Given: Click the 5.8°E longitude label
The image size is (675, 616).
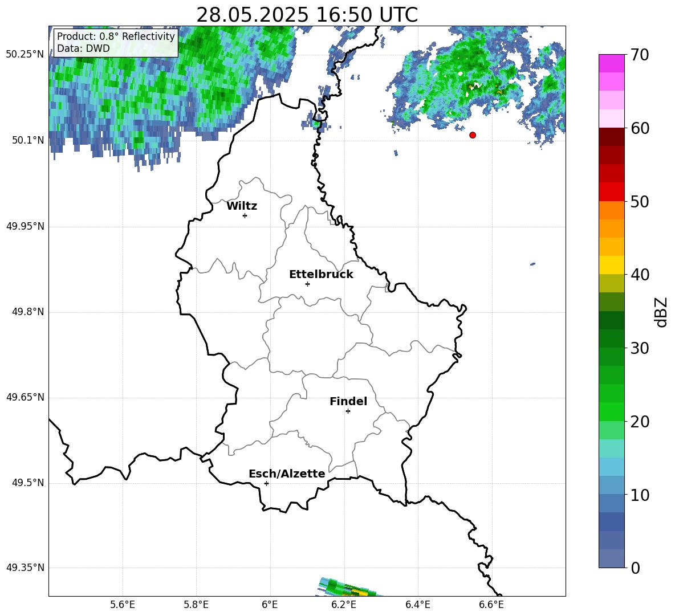Looking at the screenshot, I should tap(196, 605).
